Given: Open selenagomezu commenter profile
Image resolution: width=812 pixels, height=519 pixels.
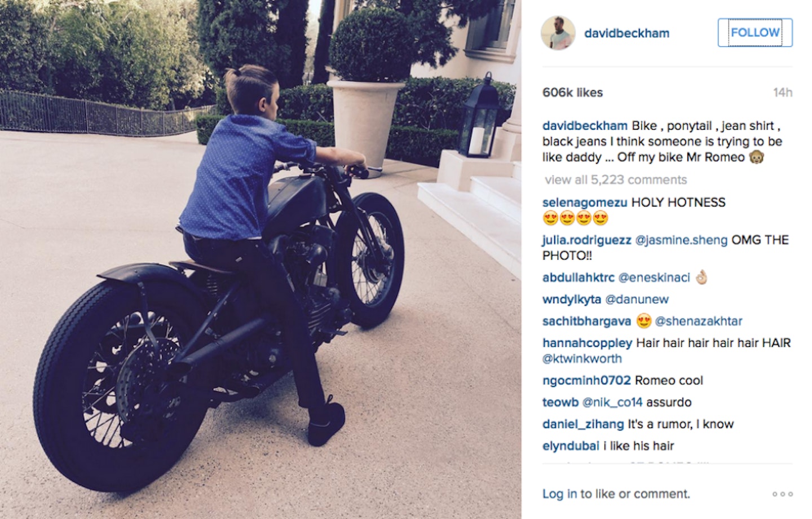Looking at the screenshot, I should click(x=585, y=203).
